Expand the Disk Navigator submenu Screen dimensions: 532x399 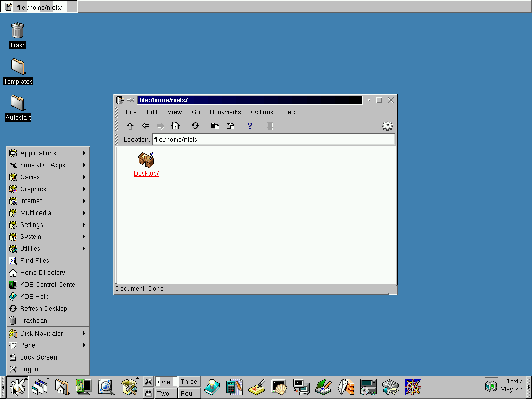pyautogui.click(x=40, y=333)
